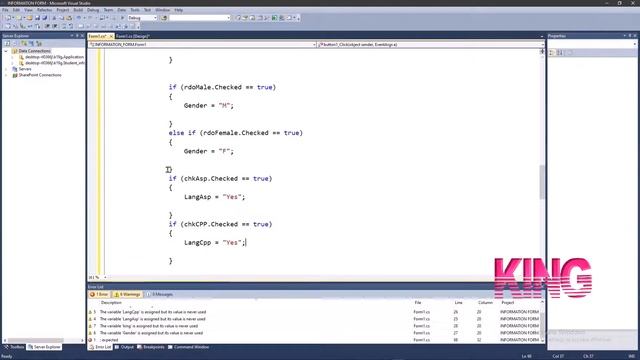This screenshot has width=640, height=360.
Task: Toggle the 6 Warnings filter button
Action: point(127,294)
